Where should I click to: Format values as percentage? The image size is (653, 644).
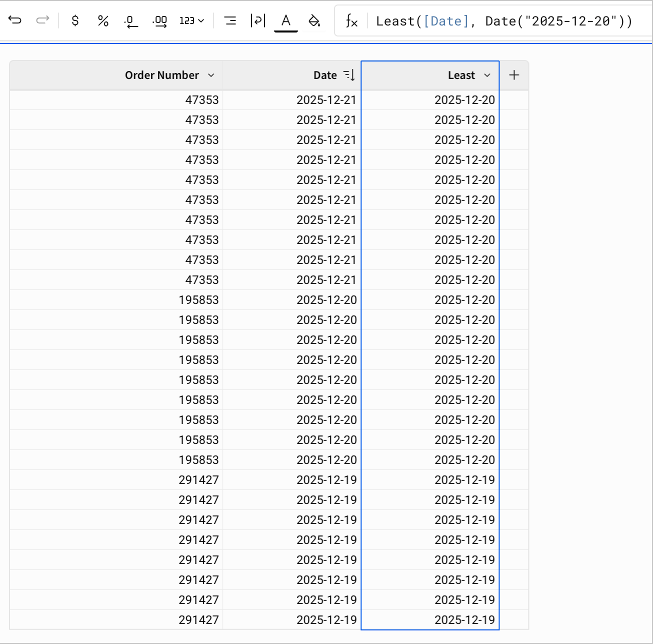[x=103, y=20]
